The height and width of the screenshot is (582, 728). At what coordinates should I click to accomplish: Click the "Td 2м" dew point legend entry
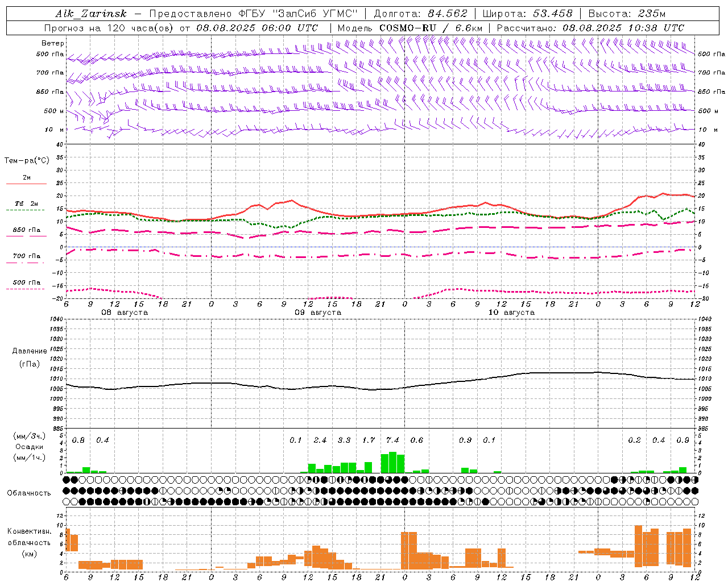pyautogui.click(x=27, y=203)
